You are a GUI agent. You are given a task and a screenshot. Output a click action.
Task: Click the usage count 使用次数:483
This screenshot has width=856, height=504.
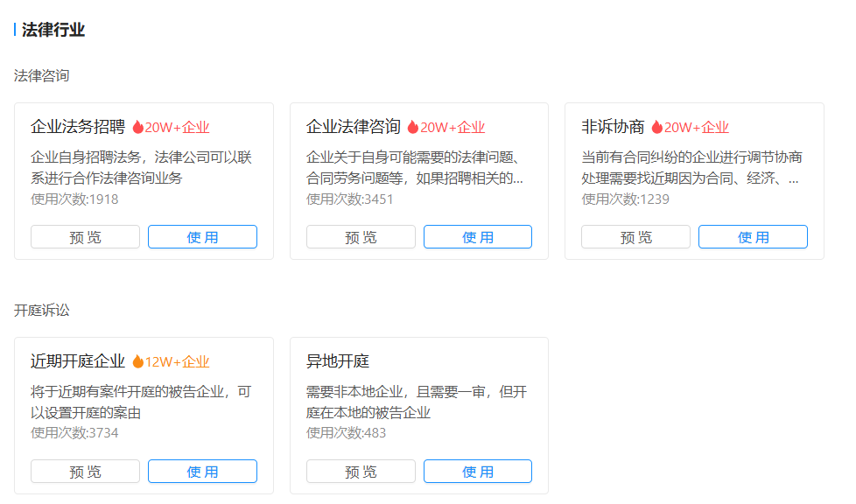(346, 432)
